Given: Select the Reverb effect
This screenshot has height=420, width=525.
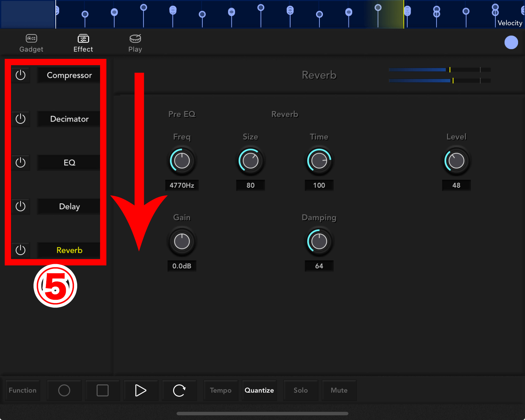Looking at the screenshot, I should pos(69,250).
